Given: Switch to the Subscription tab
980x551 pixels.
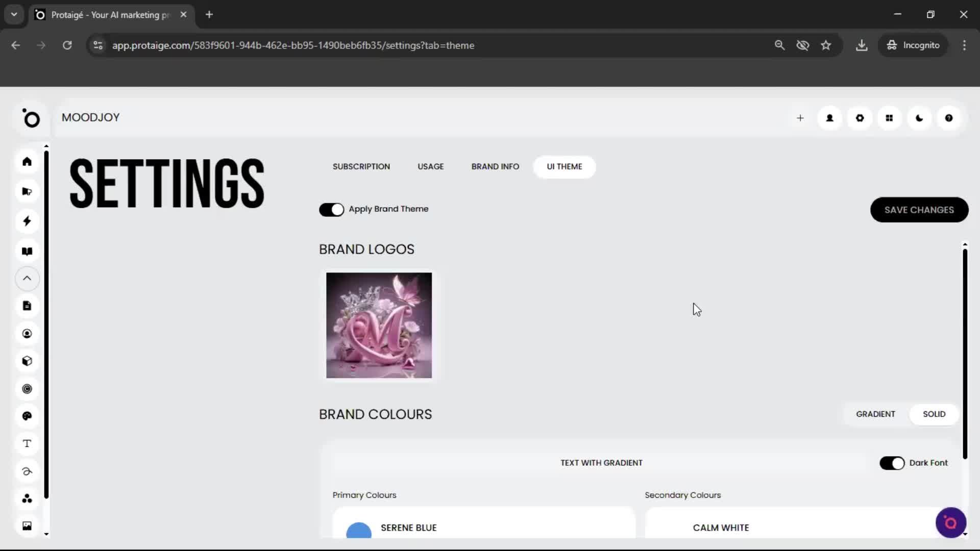Looking at the screenshot, I should [x=361, y=166].
